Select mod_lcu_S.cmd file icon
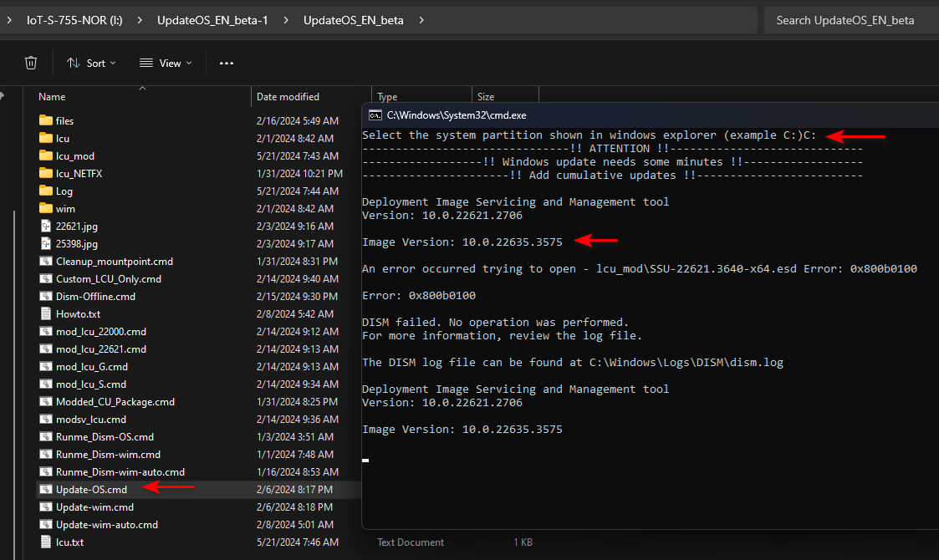The image size is (939, 560). pos(45,384)
